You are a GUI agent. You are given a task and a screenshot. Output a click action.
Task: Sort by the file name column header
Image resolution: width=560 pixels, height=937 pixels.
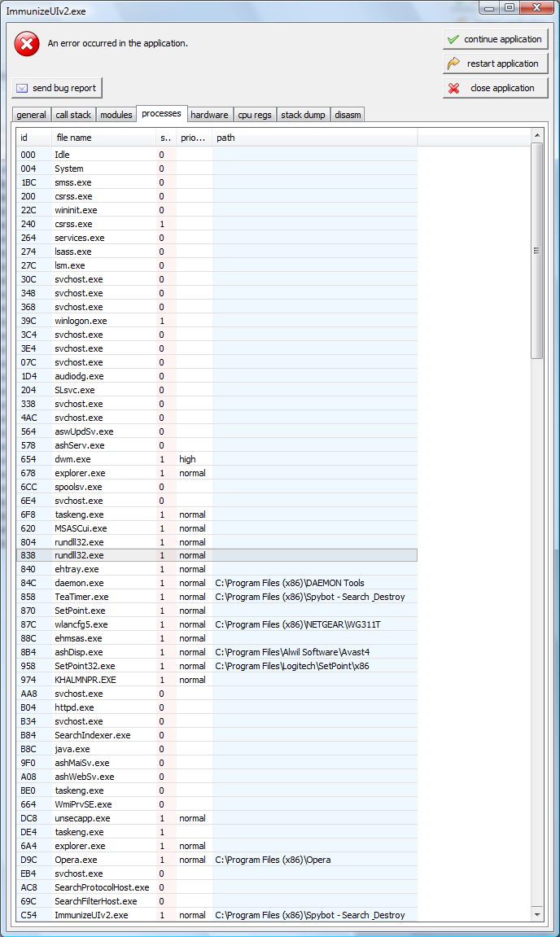pyautogui.click(x=104, y=138)
